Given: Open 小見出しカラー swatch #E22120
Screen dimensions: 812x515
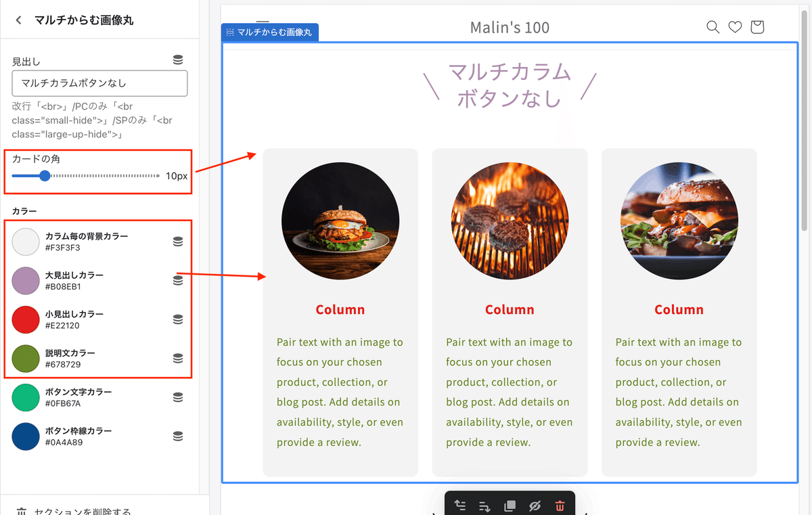Looking at the screenshot, I should [26, 319].
